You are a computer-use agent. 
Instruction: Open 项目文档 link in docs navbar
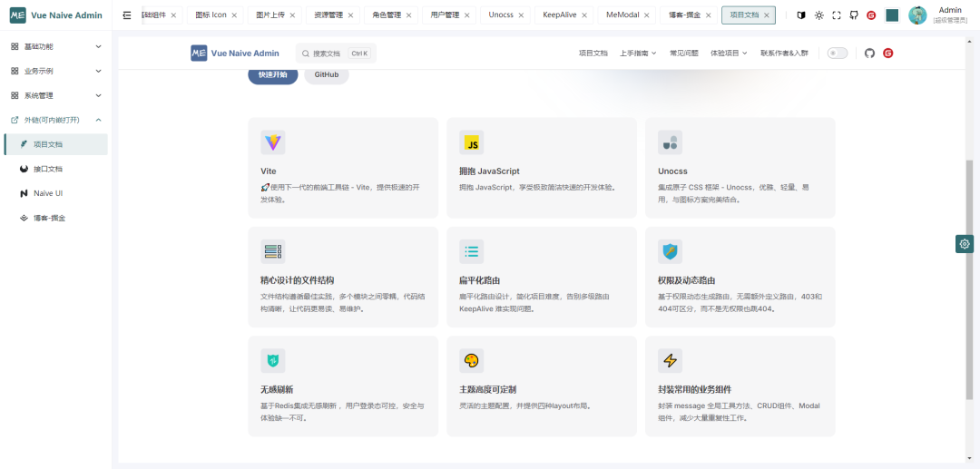(x=593, y=54)
